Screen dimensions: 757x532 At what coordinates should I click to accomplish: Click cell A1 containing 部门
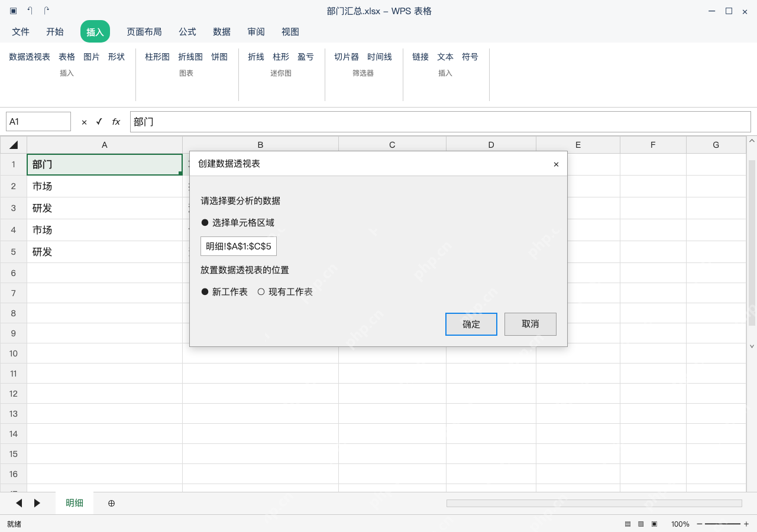(105, 164)
